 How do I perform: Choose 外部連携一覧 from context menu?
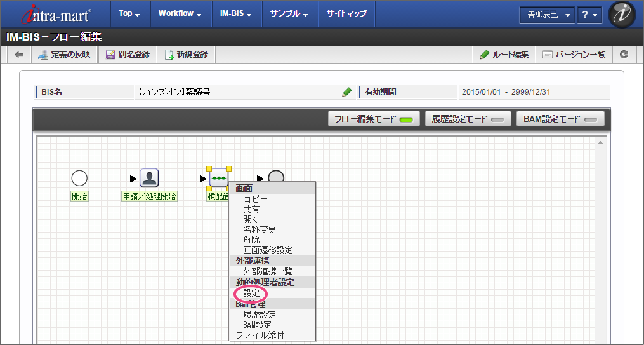pos(268,271)
